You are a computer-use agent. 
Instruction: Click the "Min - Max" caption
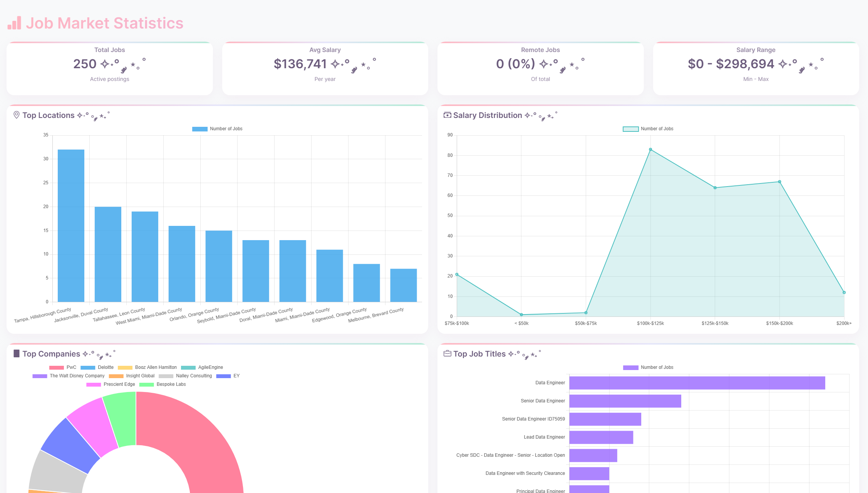pos(756,79)
